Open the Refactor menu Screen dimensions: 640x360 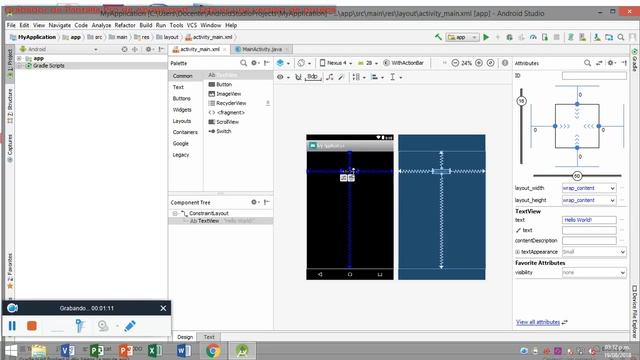click(x=124, y=25)
